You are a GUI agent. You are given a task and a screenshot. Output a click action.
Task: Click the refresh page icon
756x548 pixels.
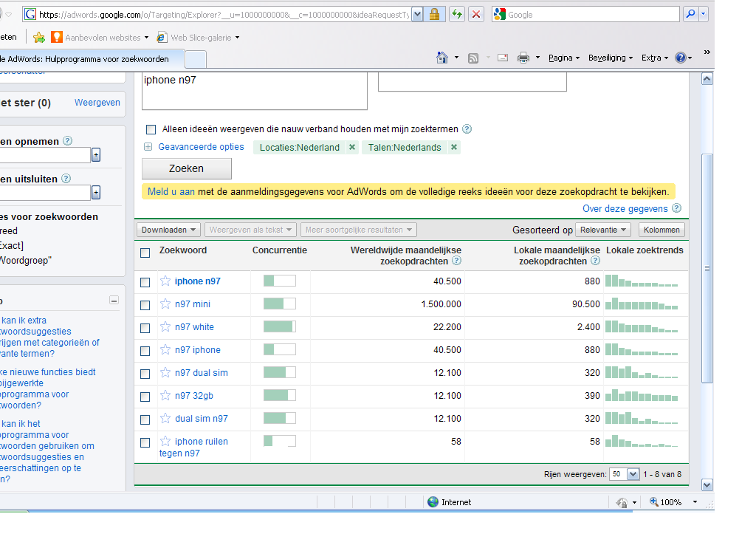tap(456, 15)
